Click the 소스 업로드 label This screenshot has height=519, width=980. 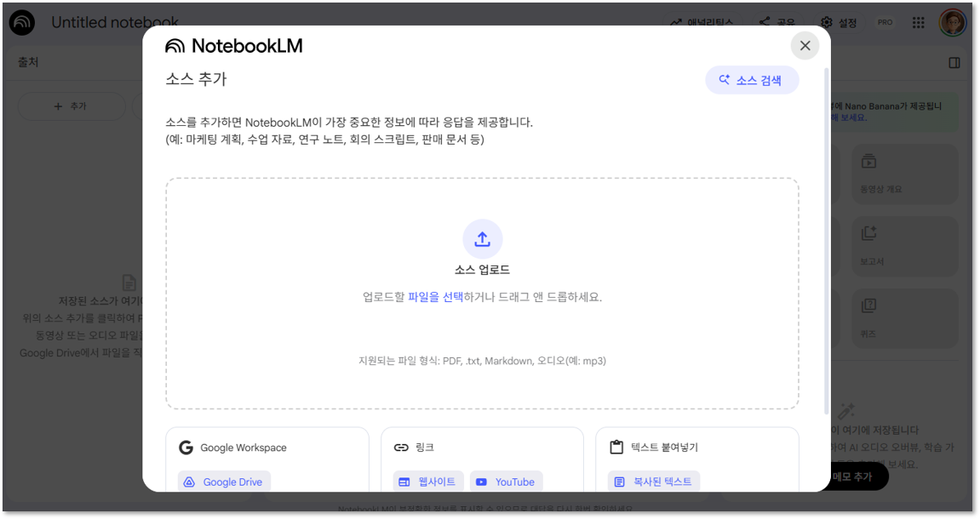point(483,270)
